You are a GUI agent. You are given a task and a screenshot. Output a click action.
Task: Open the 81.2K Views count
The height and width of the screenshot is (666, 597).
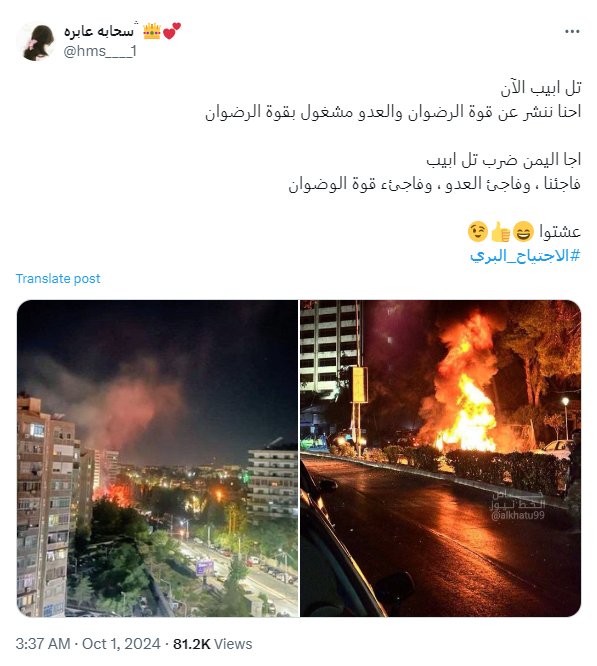212,644
